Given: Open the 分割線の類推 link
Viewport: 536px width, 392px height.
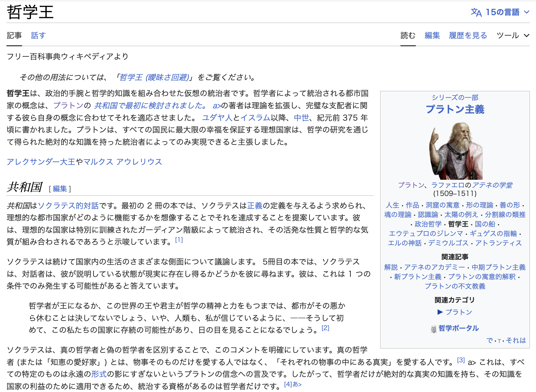Looking at the screenshot, I should [x=505, y=214].
